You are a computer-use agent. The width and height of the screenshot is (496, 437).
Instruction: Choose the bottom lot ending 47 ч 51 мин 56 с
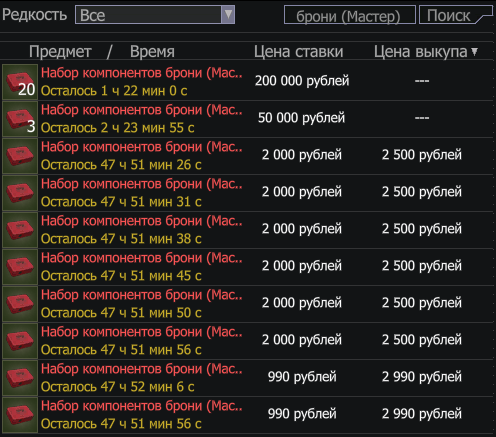pos(247,415)
